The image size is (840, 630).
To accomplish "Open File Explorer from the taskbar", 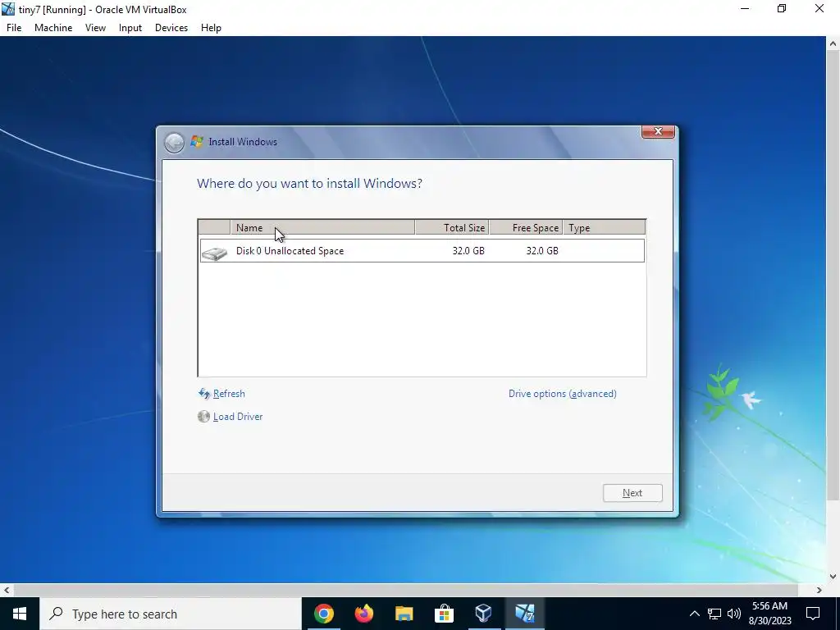I will (404, 614).
